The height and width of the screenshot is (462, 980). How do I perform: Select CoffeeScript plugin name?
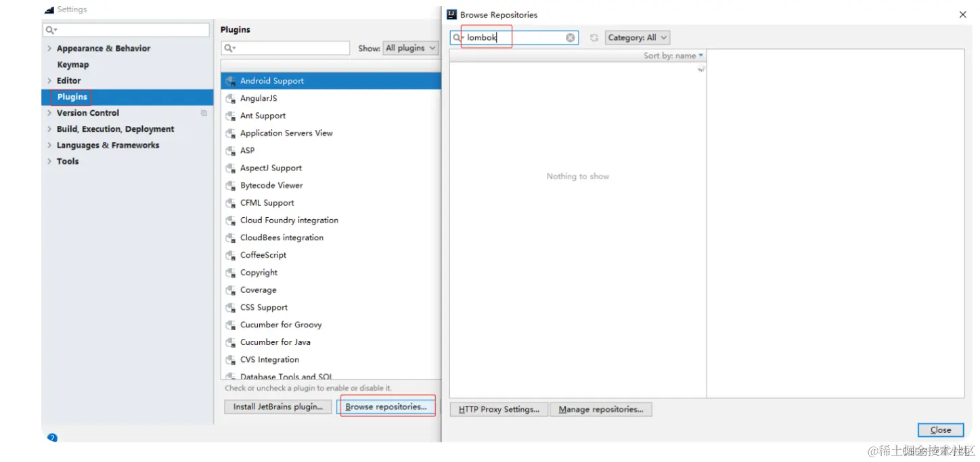point(263,255)
